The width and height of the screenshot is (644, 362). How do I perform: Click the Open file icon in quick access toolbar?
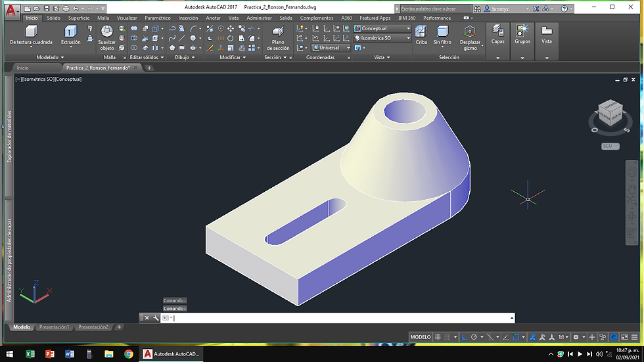[x=37, y=9]
